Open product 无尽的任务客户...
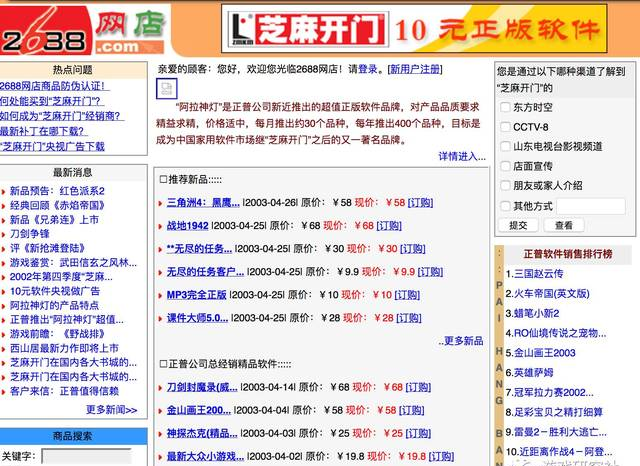This screenshot has width=640, height=466. coord(205,272)
